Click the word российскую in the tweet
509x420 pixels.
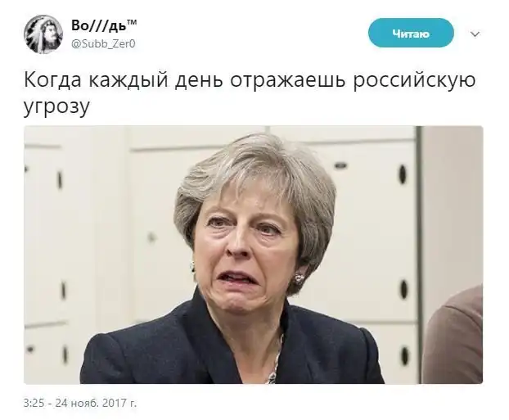[415, 81]
